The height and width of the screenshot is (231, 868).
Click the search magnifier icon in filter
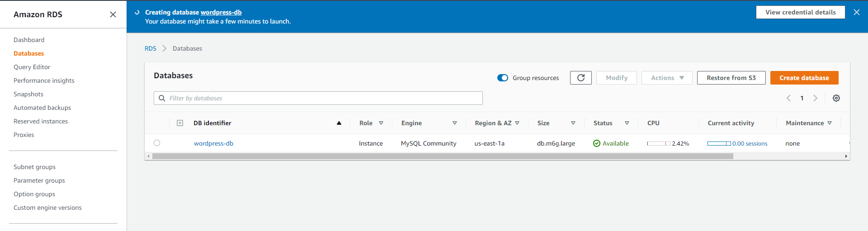point(162,98)
